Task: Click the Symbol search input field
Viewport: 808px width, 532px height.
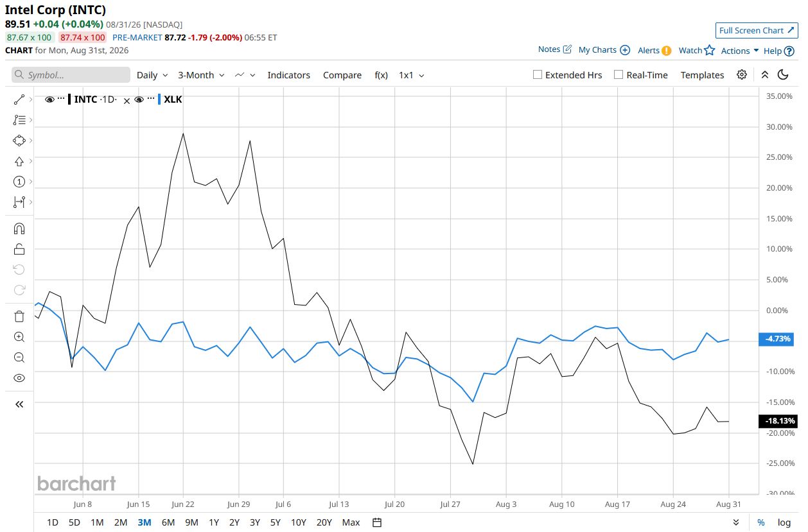Action: point(71,75)
